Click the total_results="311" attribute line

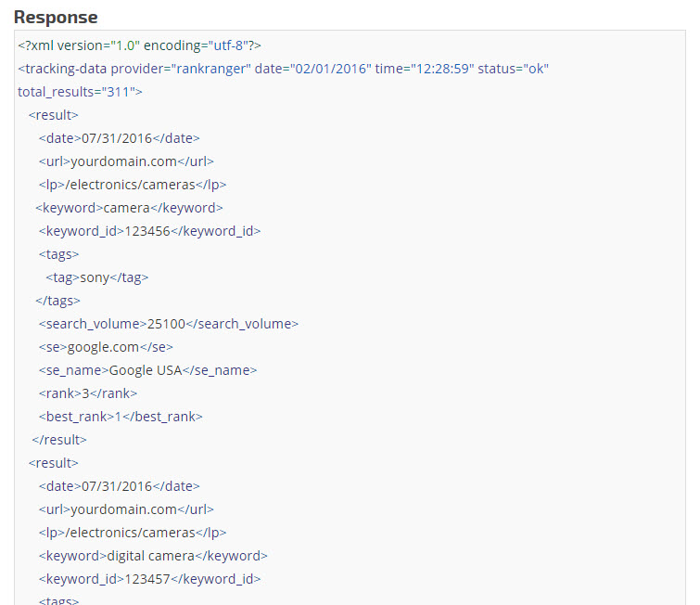80,92
